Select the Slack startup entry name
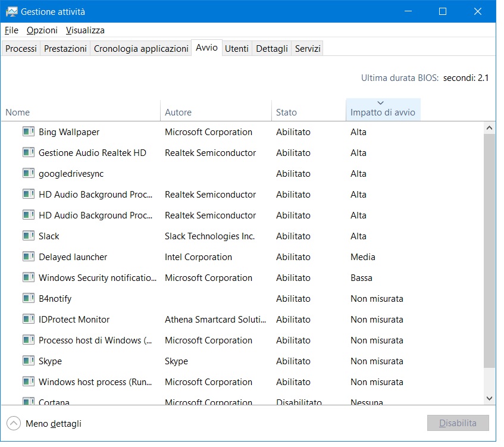504x447 pixels. [x=49, y=236]
